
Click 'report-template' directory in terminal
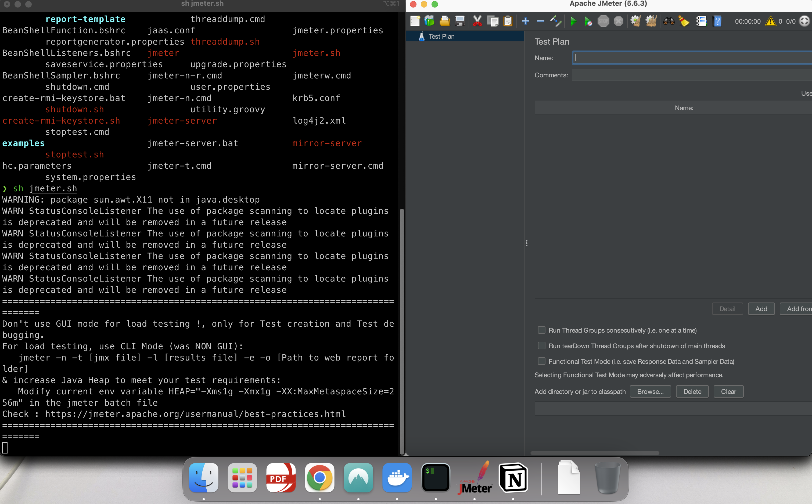pos(85,19)
